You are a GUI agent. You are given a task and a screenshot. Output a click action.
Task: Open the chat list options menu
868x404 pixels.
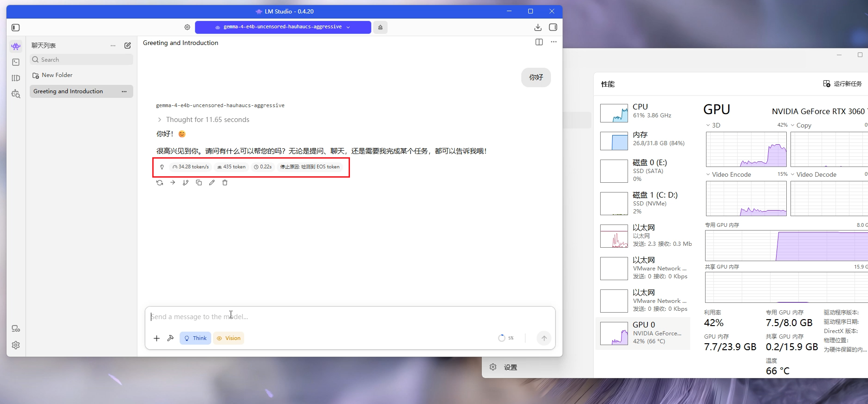coord(113,45)
